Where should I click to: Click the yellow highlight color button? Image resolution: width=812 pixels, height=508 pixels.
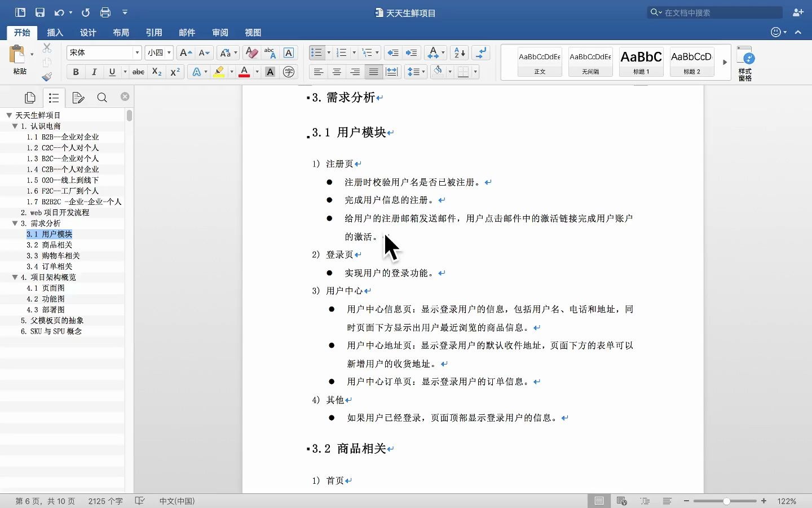[x=219, y=72]
